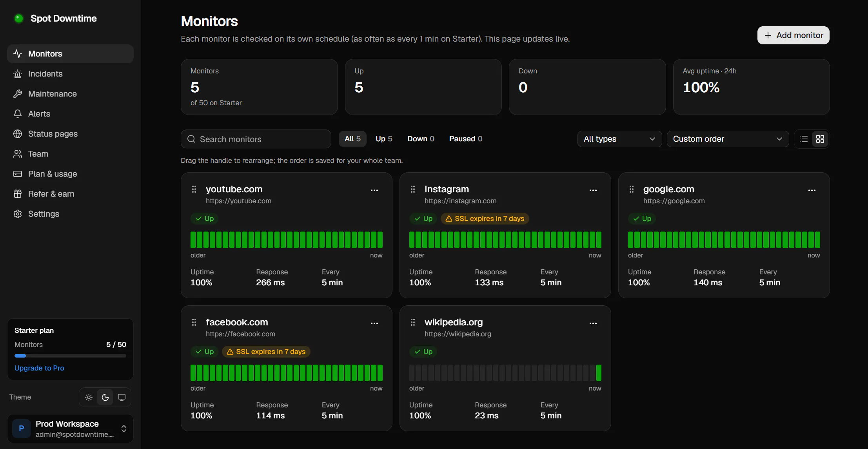Click the Alerts bell icon
This screenshot has width=868, height=449.
(18, 114)
